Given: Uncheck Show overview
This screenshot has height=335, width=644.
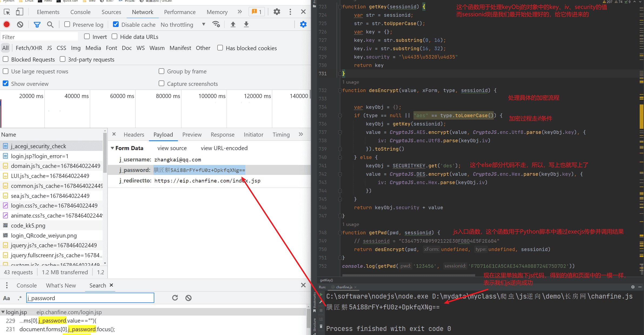Looking at the screenshot, I should [5, 83].
